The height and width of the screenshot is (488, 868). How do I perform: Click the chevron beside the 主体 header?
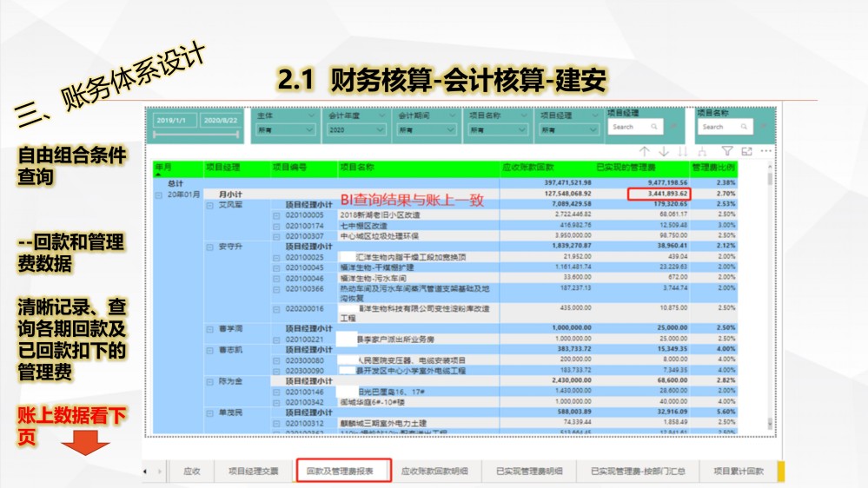click(310, 115)
